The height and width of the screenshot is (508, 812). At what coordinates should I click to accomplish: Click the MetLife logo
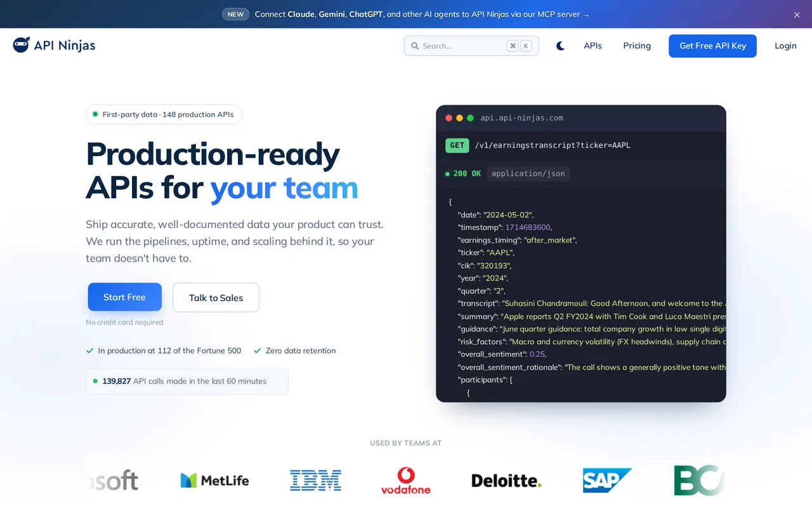pyautogui.click(x=214, y=481)
